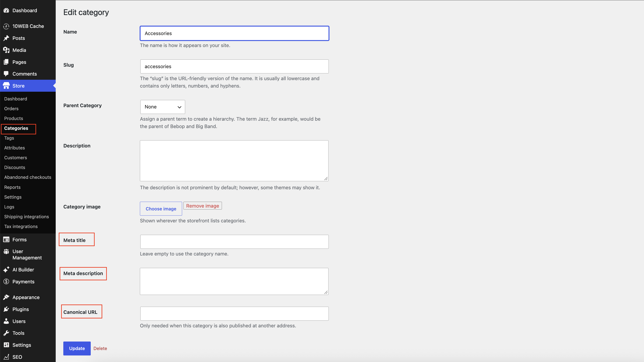The image size is (644, 362).
Task: Open the Logs submenu item
Action: [9, 207]
